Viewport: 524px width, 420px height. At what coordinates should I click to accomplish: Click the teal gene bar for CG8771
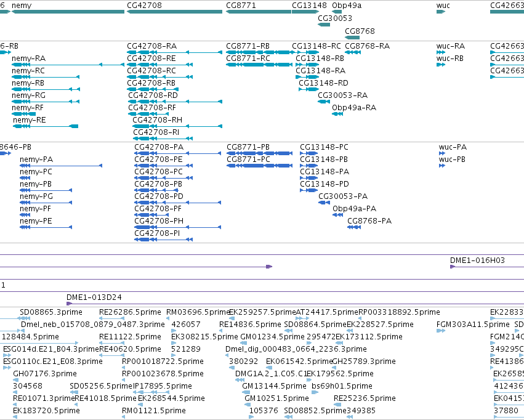tap(259, 12)
